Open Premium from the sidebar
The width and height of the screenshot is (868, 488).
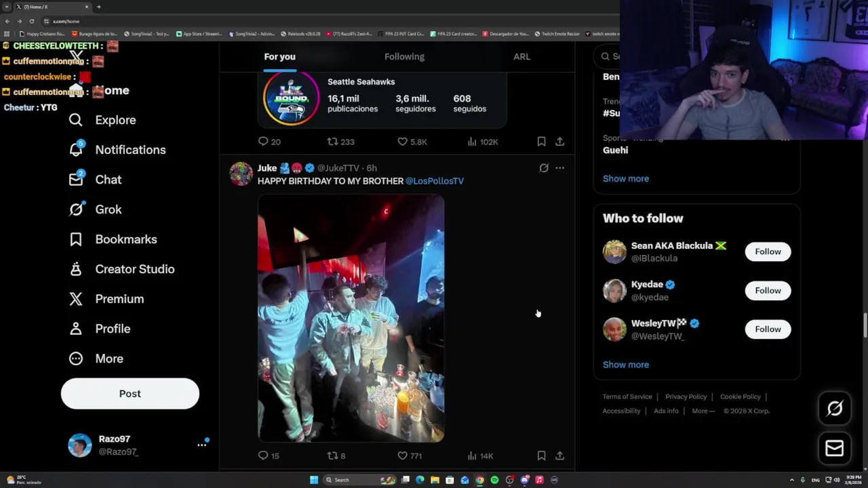106,299
